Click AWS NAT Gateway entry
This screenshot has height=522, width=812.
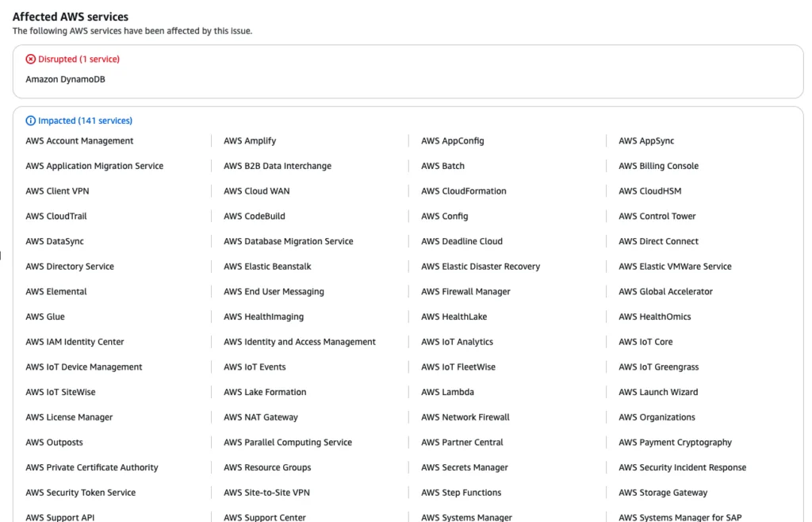coord(260,417)
